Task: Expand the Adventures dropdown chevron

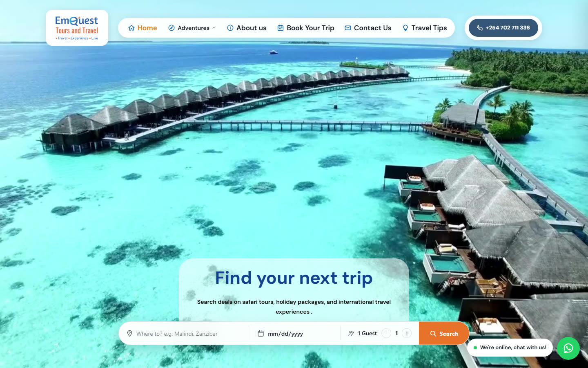Action: point(214,28)
